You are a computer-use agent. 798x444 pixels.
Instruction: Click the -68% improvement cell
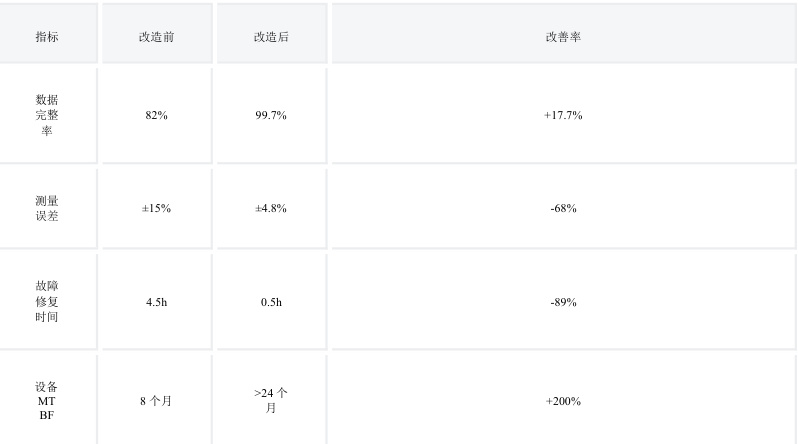click(x=563, y=208)
